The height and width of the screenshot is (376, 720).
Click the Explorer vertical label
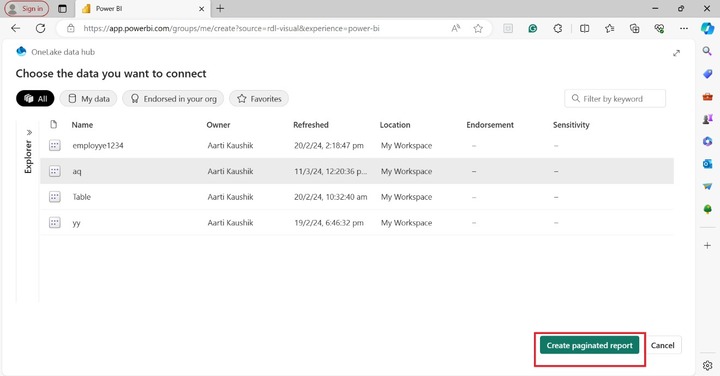click(28, 157)
